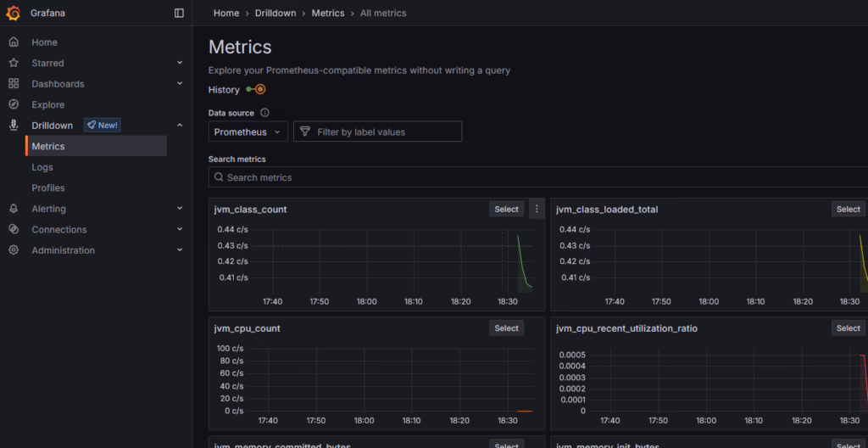Open Dashboards in the sidebar
868x448 pixels.
tap(58, 84)
